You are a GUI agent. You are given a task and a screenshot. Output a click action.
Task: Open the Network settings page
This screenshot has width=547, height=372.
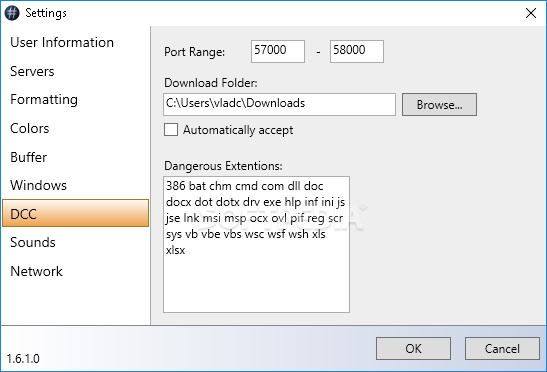pos(37,271)
